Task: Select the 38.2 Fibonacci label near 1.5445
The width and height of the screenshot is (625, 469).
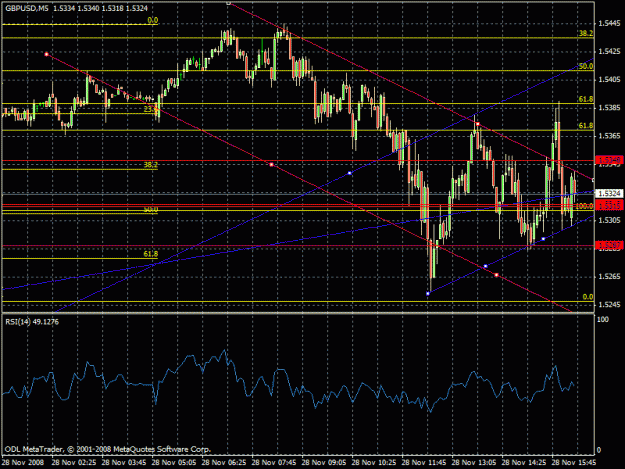Action: [x=586, y=33]
